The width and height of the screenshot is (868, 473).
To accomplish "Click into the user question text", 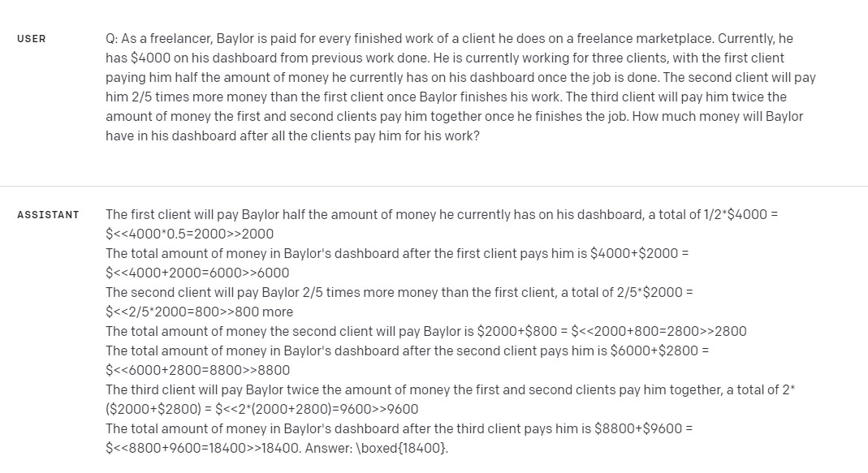I will [x=460, y=87].
